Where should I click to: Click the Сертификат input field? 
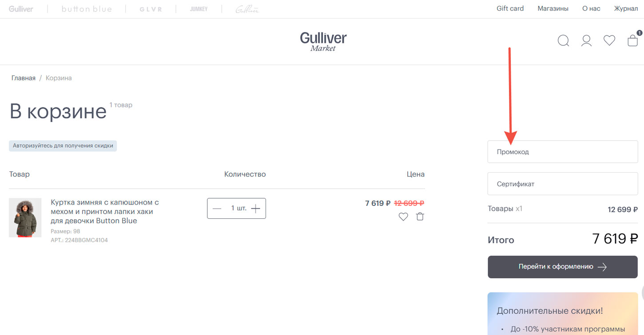tap(563, 184)
